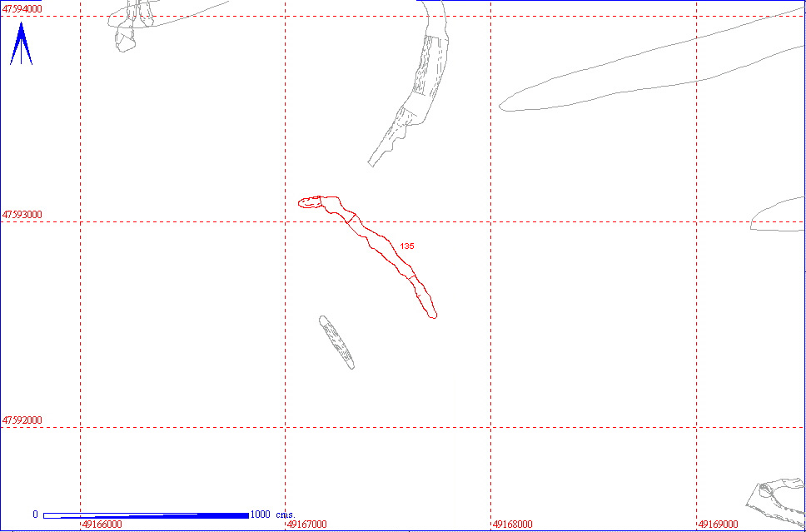Click the blue north arrow symbol

click(21, 43)
